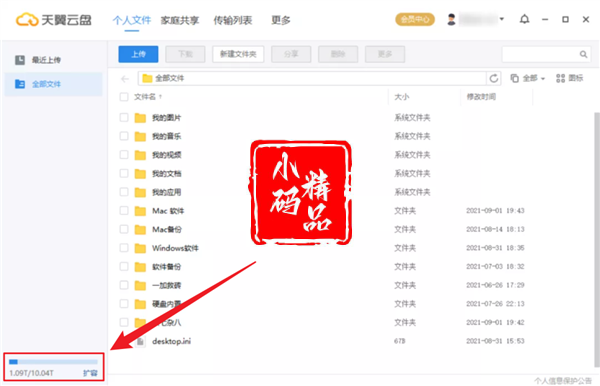Click the 扩容 link
This screenshot has height=386, width=600.
tap(90, 373)
